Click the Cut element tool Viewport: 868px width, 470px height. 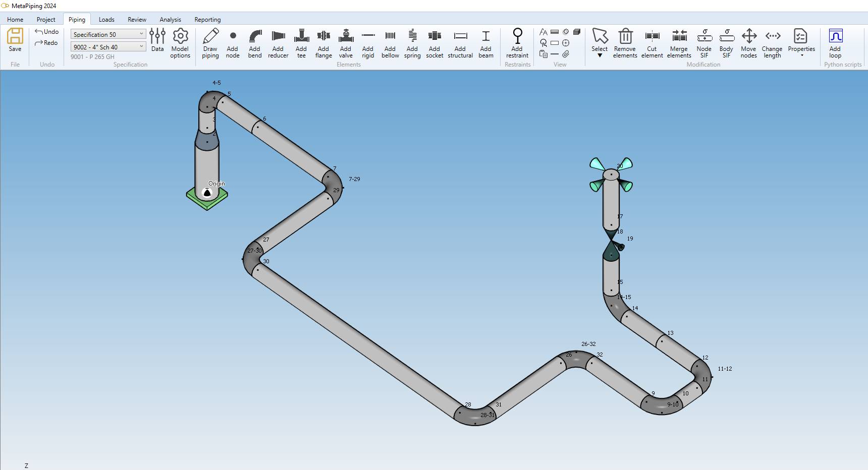pyautogui.click(x=652, y=43)
